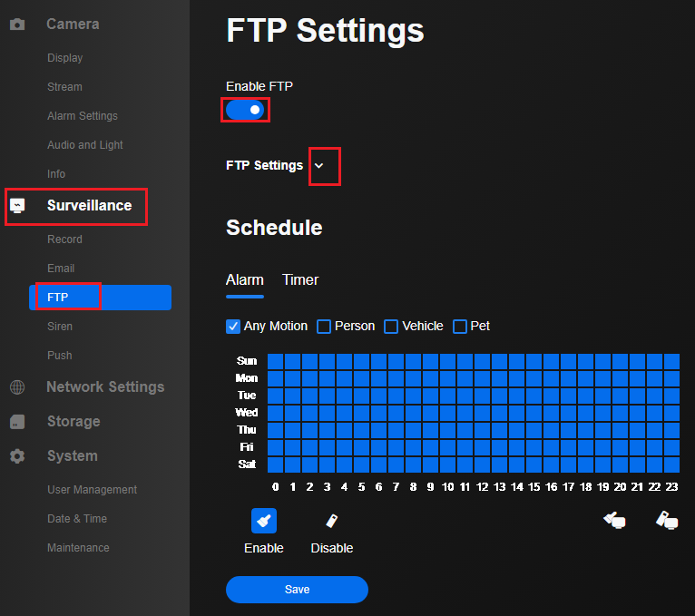Click the Surveillance monitor icon

click(17, 206)
